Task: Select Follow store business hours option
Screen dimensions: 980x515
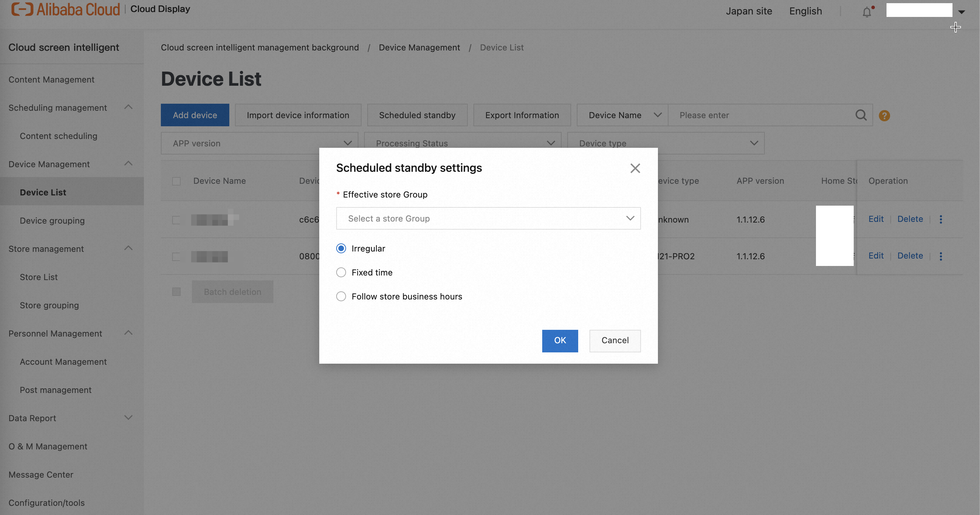Action: (341, 296)
